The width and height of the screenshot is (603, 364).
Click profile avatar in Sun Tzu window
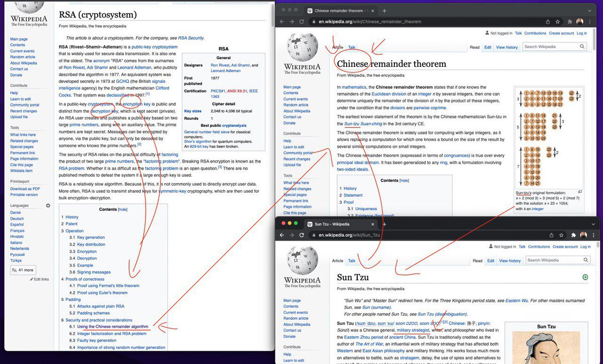tap(583, 235)
